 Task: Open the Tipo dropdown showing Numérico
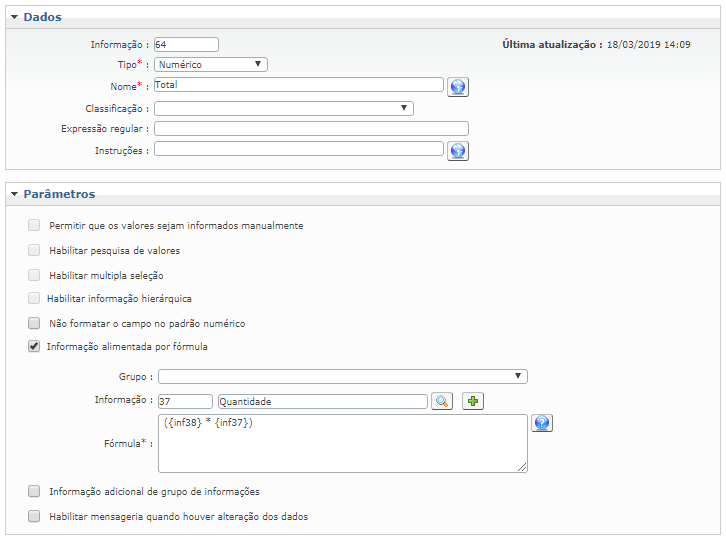tap(210, 65)
